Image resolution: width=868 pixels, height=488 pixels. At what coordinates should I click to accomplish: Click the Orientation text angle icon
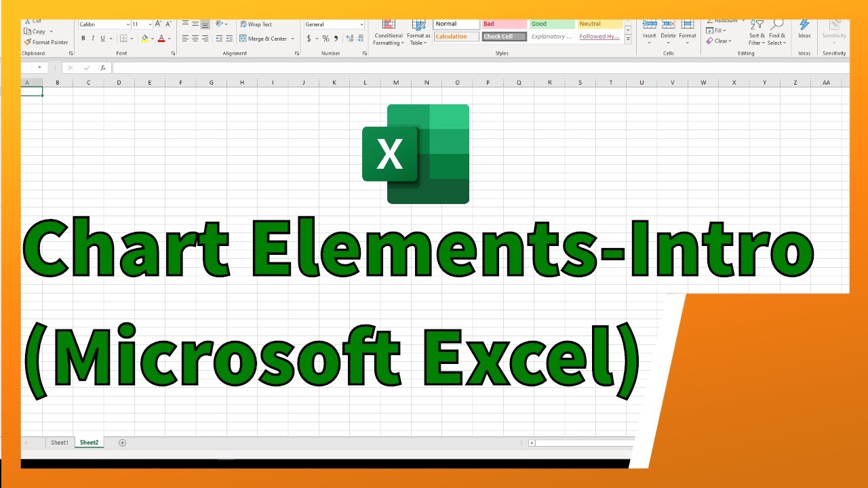tap(220, 24)
